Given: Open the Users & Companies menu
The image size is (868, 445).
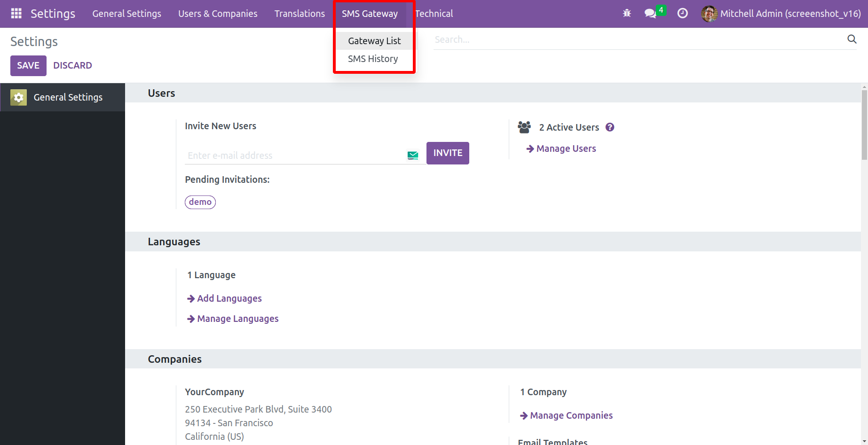Looking at the screenshot, I should click(218, 14).
